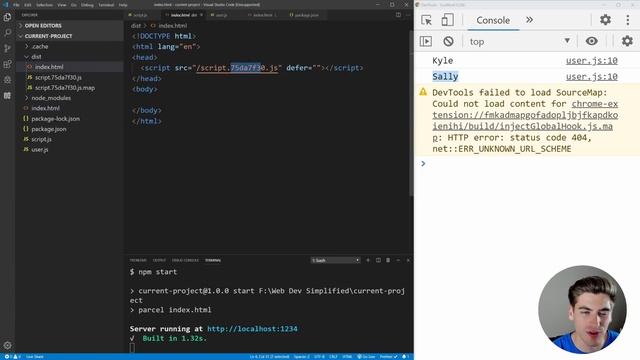
Task: Open http://localhost:1234 link in terminal
Action: tap(252, 329)
